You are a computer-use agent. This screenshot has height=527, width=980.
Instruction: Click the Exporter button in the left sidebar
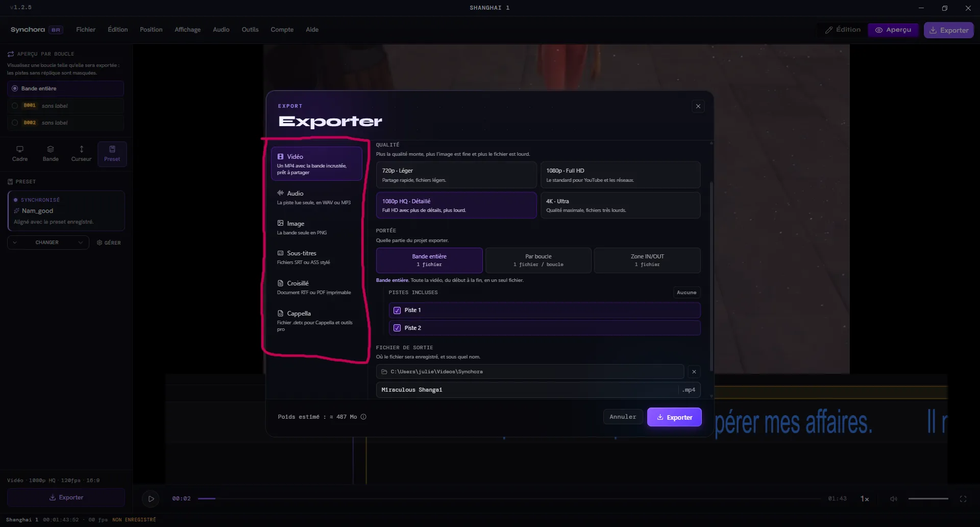pos(66,497)
